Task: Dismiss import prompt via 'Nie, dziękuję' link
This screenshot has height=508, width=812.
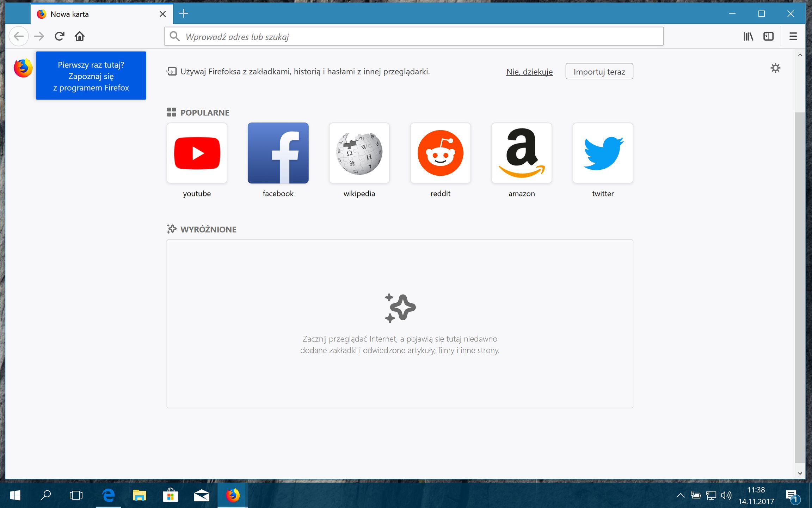Action: (x=529, y=71)
